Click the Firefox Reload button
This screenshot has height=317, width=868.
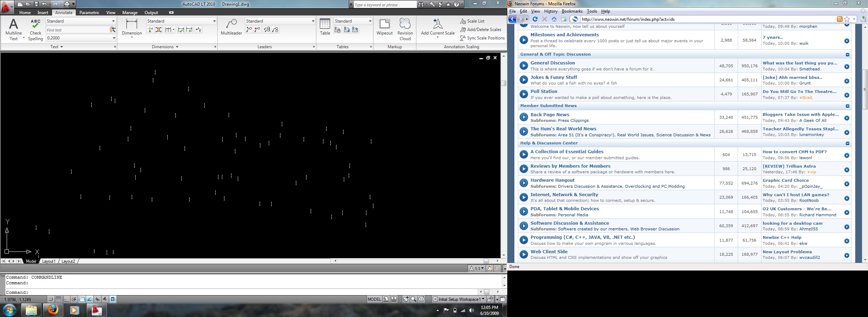click(x=535, y=19)
